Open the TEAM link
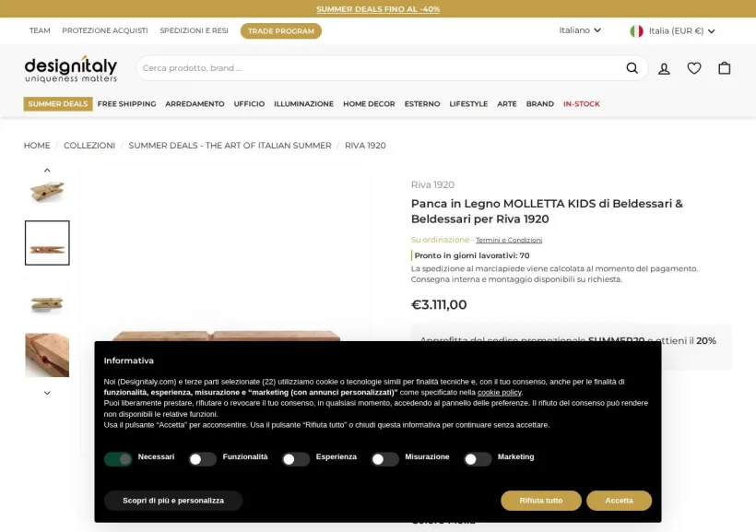The image size is (756, 532). [x=40, y=30]
